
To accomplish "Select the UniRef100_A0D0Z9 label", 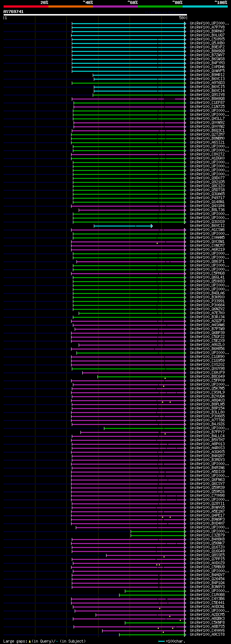I will coord(207,563).
